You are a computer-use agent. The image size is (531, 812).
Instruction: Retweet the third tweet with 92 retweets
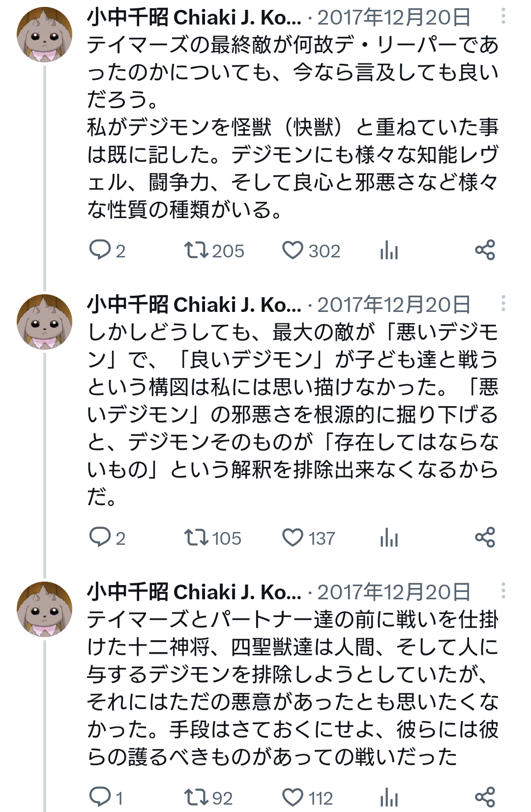[196, 797]
